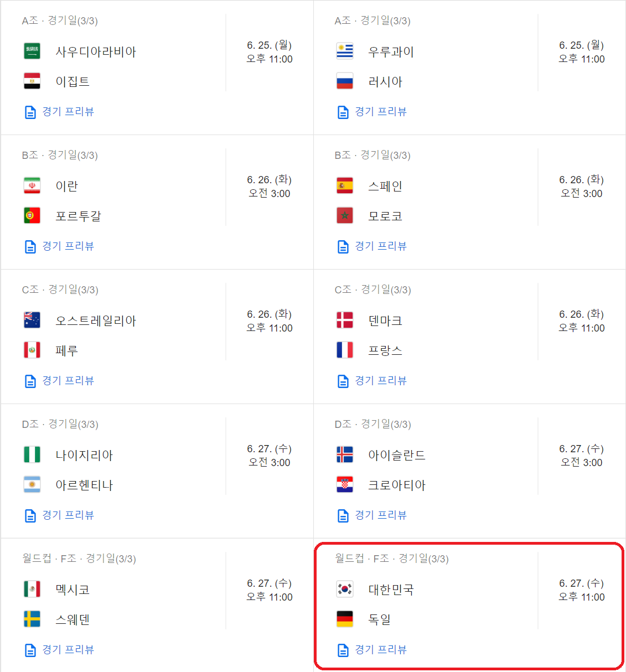Click the Saudi Arabia flag icon

[x=32, y=51]
